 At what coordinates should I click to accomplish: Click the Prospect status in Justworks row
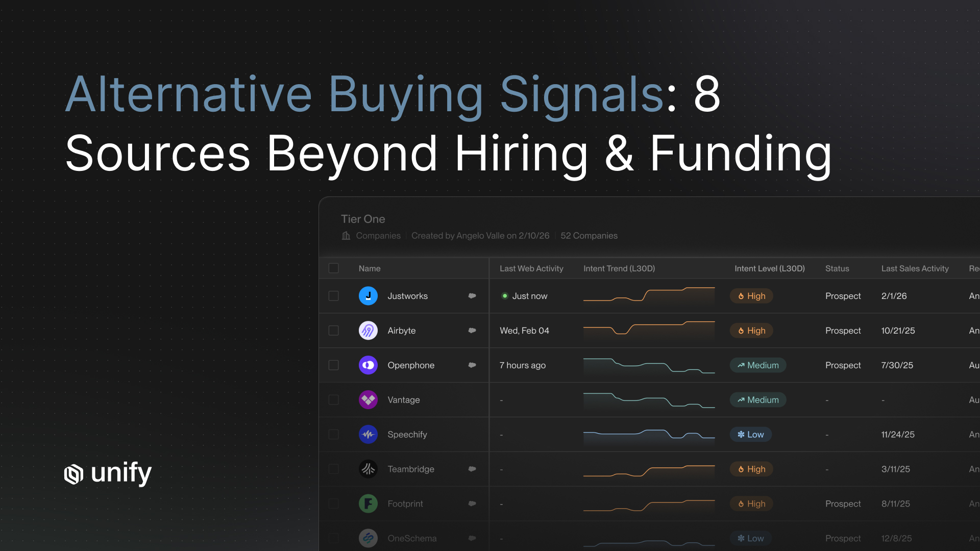pos(843,296)
